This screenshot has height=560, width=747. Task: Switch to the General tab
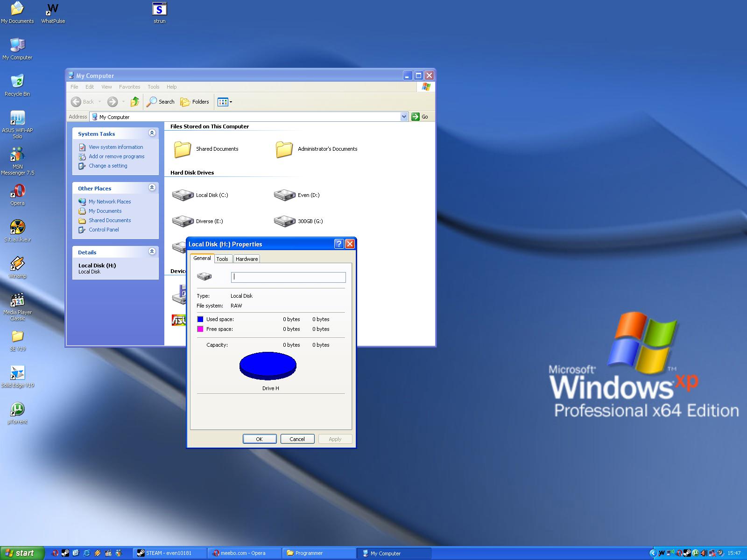point(202,258)
